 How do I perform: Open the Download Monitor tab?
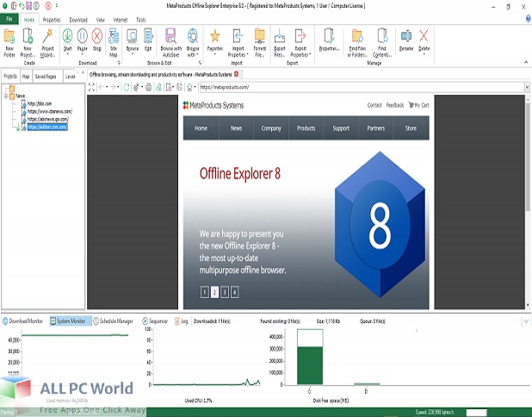(22, 321)
